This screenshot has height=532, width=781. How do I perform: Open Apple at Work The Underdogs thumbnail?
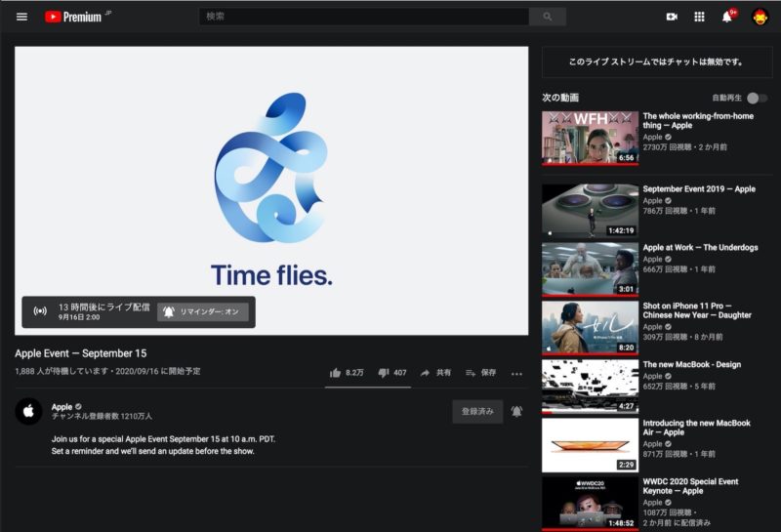pyautogui.click(x=590, y=269)
